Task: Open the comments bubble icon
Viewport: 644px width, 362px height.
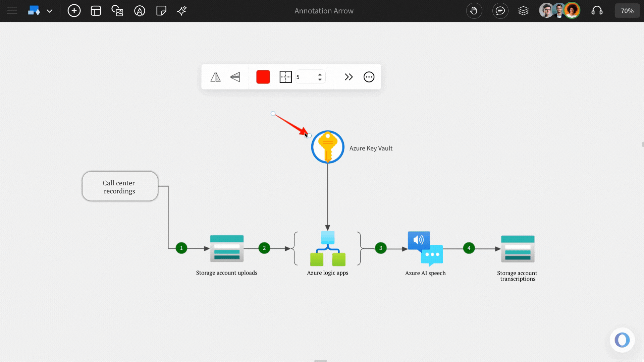Action: click(x=500, y=11)
